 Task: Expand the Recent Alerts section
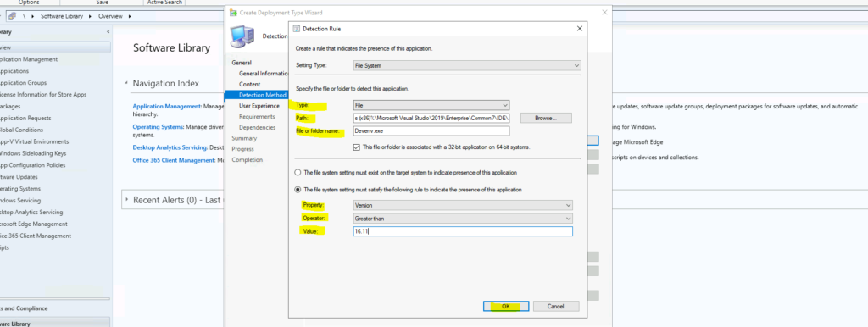coord(127,200)
